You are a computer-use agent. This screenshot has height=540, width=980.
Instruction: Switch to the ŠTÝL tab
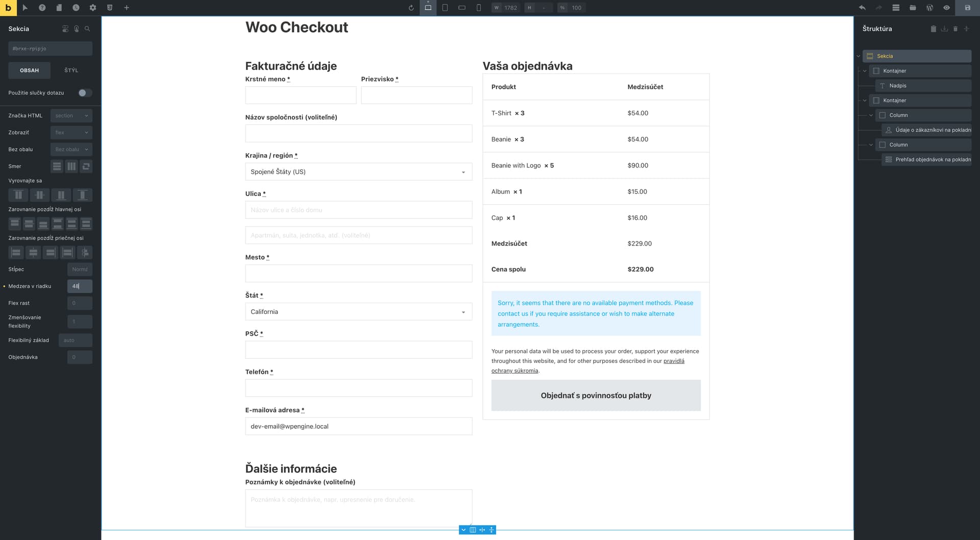(x=71, y=70)
